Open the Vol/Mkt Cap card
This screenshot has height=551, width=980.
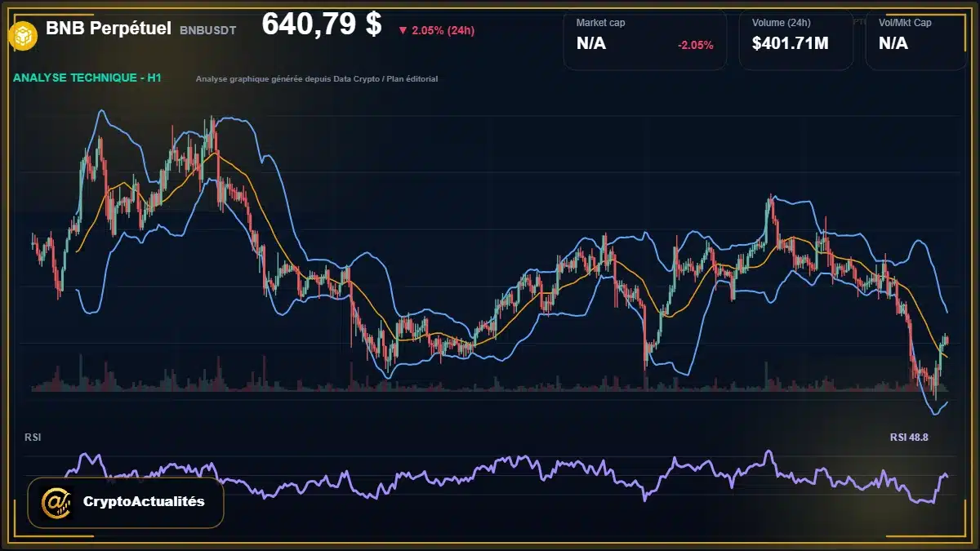(x=917, y=41)
